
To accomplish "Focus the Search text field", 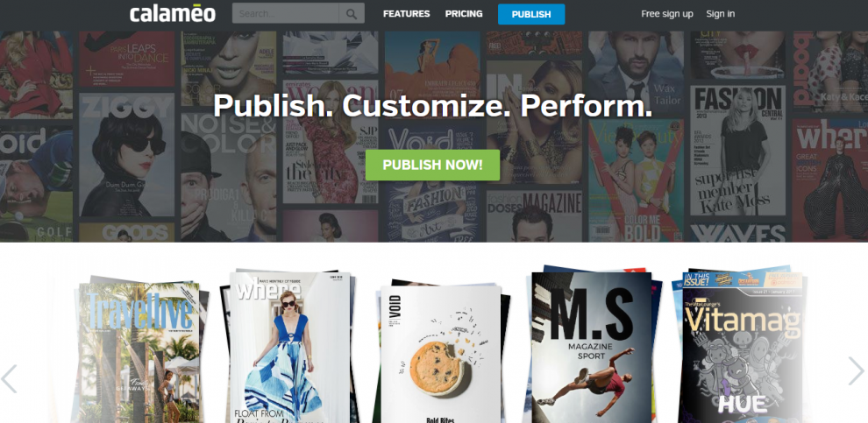I will [x=286, y=13].
